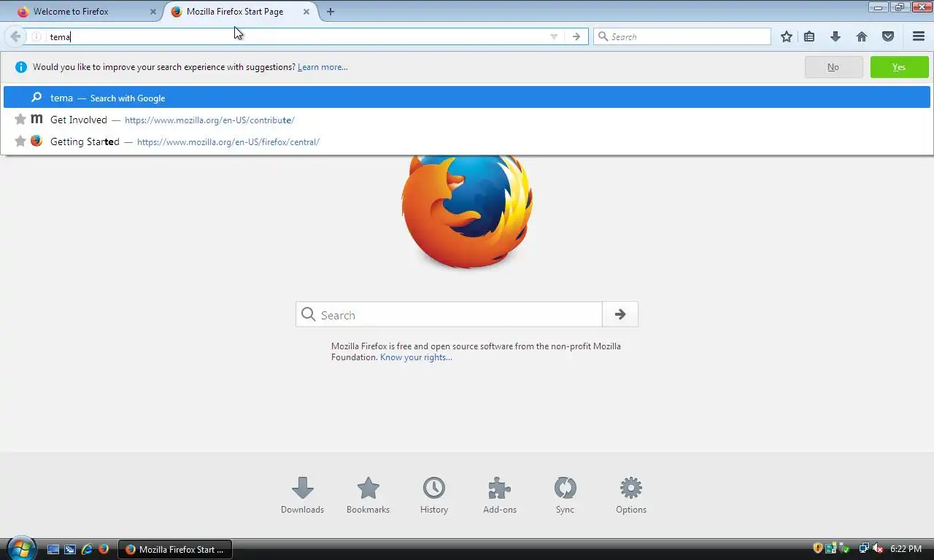Viewport: 934px width, 560px height.
Task: Click the 6:22 PM taskbar clock
Action: [x=906, y=549]
